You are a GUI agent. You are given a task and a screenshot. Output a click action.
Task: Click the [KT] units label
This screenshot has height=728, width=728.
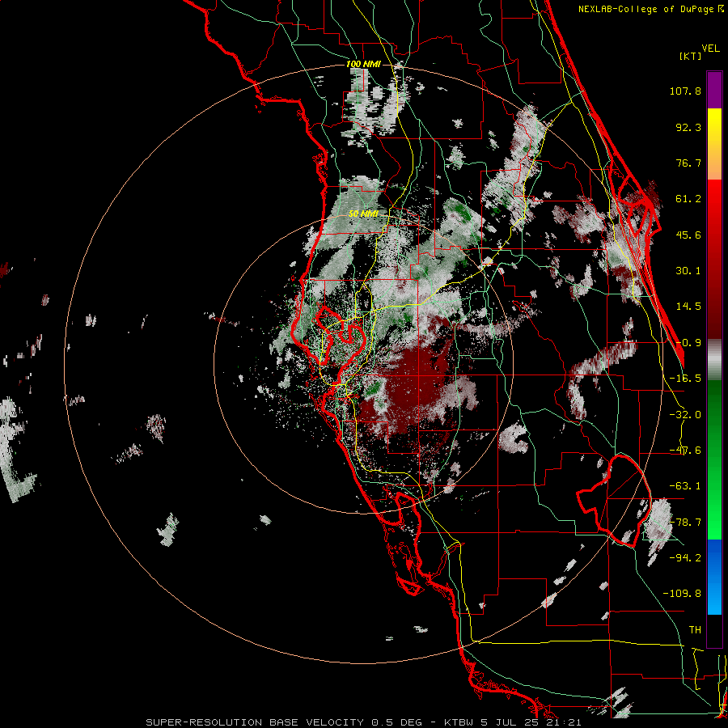pyautogui.click(x=691, y=56)
